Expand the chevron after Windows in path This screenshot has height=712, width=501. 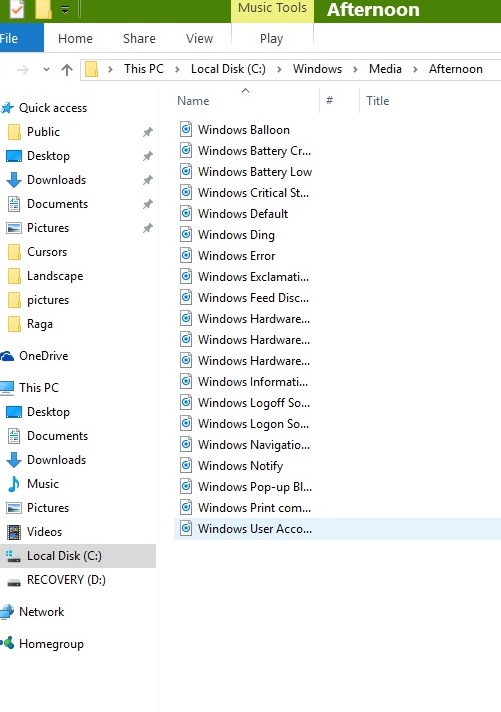[x=355, y=69]
